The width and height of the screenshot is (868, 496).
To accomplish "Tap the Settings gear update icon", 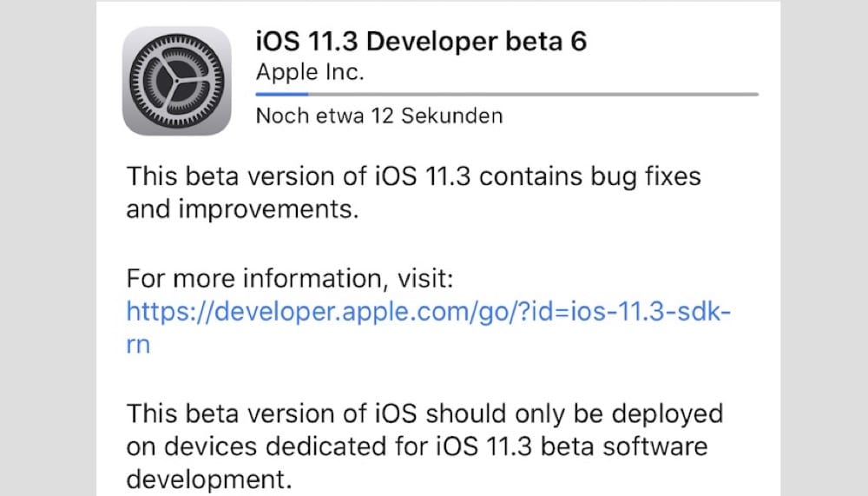I will (176, 81).
